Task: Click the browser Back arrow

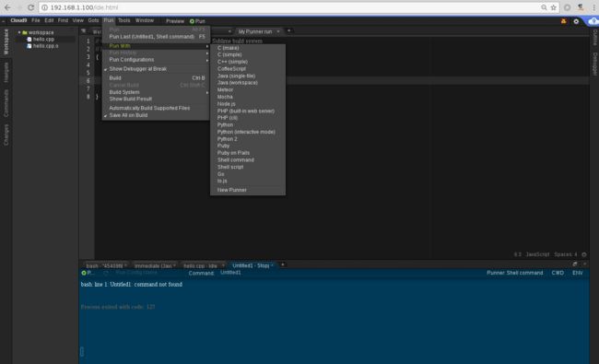Action: 7,7
